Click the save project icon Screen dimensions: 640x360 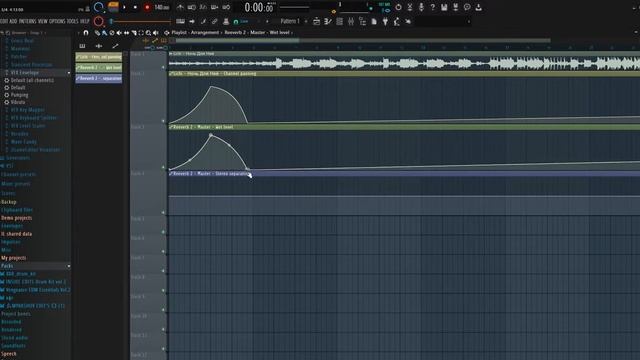pyautogui.click(x=444, y=7)
